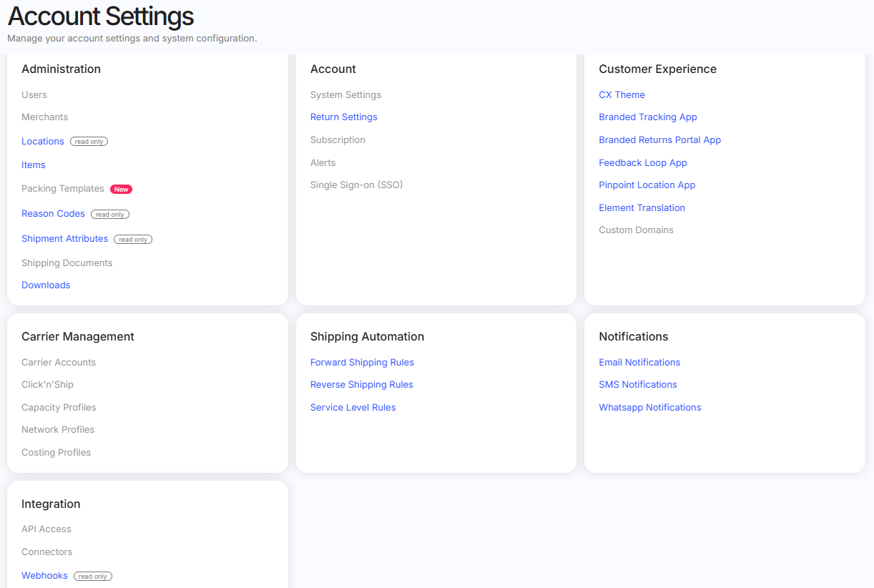Open Service Level Rules
Screen dimensions: 874x588
[x=353, y=408]
